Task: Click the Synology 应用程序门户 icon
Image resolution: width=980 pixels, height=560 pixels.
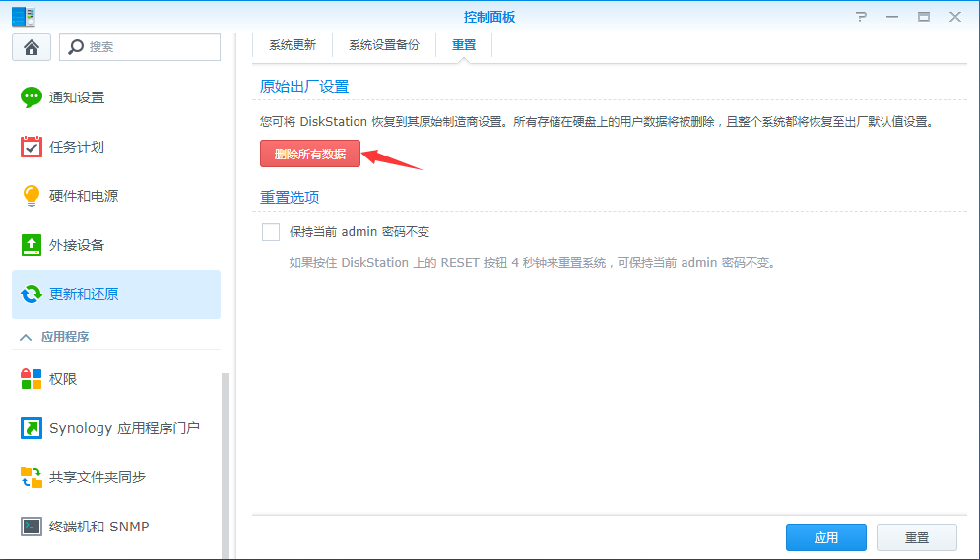Action: [x=32, y=428]
